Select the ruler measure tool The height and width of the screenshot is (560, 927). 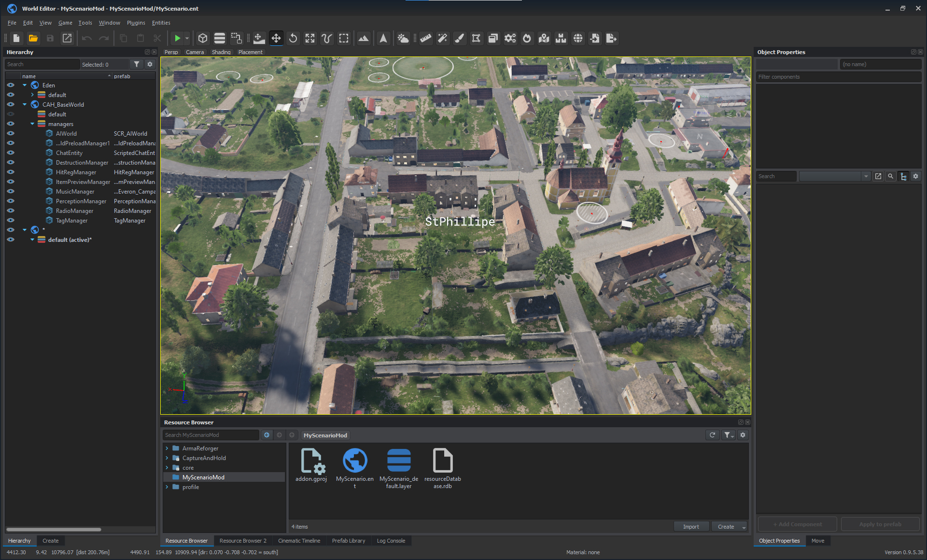pyautogui.click(x=425, y=38)
